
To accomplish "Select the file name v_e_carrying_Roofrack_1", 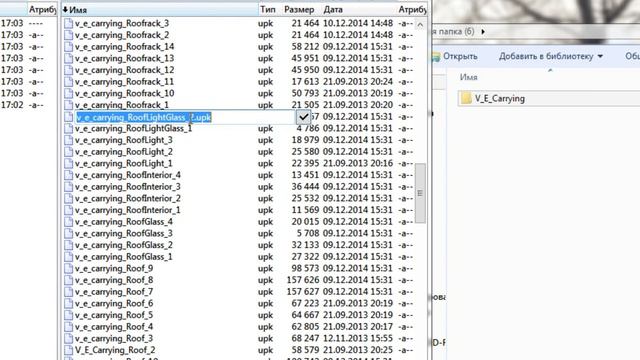I will click(122, 105).
